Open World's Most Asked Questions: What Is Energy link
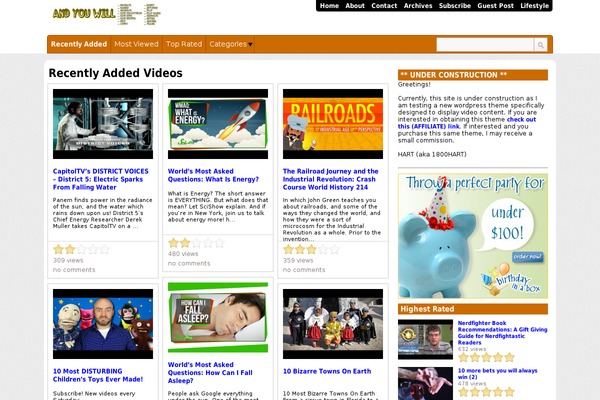This screenshot has height=400, width=600. pos(213,175)
